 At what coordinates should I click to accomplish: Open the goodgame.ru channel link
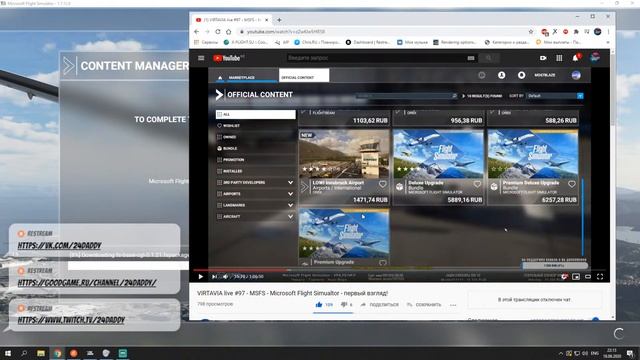point(87,283)
